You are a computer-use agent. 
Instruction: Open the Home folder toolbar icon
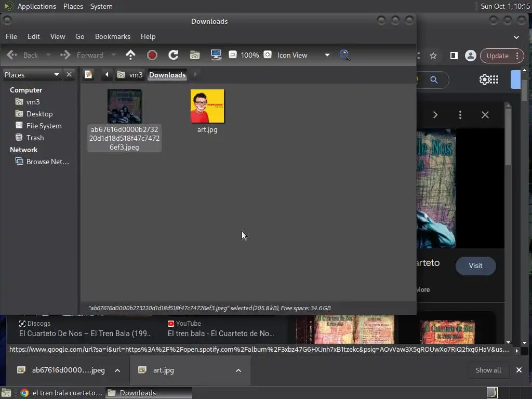(x=195, y=55)
